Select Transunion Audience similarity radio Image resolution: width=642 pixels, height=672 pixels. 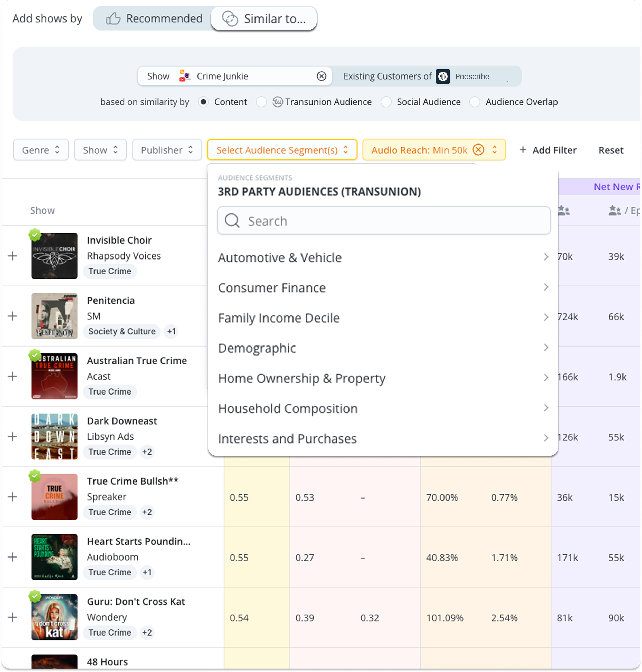click(x=261, y=102)
